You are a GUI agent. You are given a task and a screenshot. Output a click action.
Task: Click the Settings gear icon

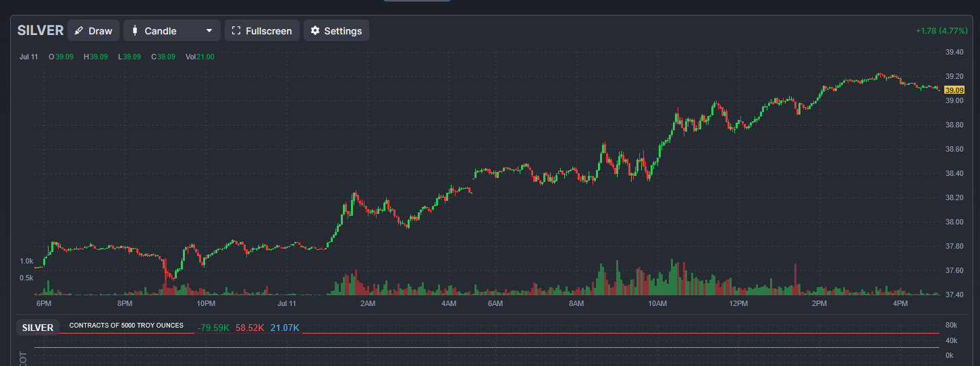(315, 31)
